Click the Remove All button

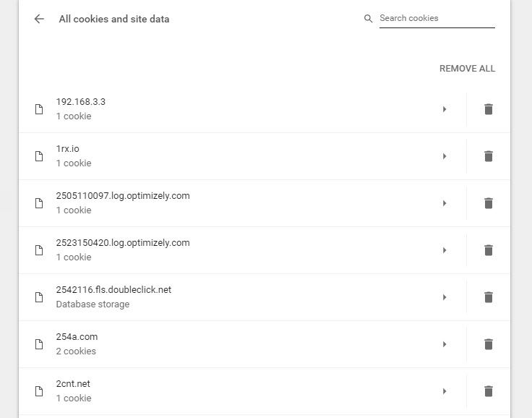coord(467,69)
